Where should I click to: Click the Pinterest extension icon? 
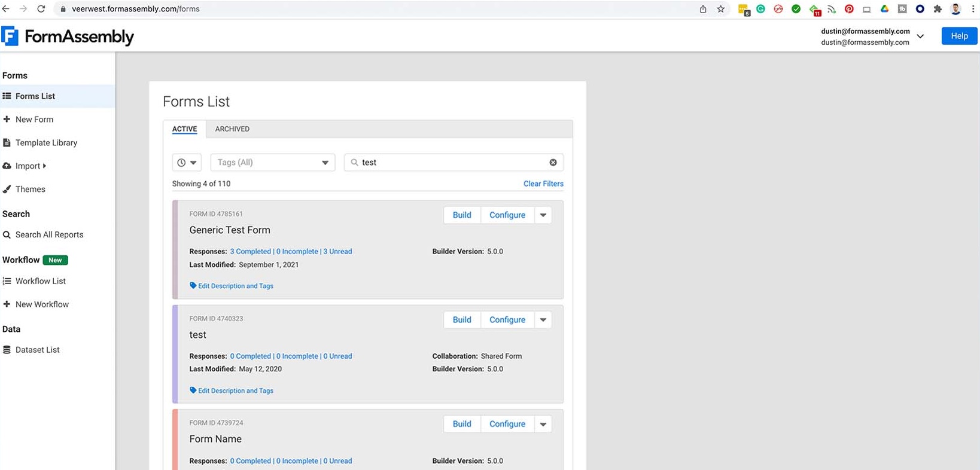pyautogui.click(x=849, y=9)
